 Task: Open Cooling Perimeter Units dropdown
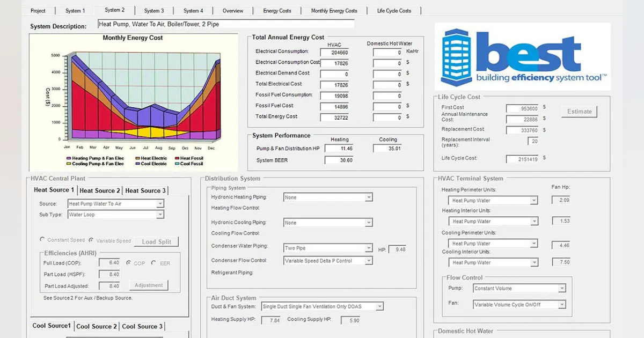tap(533, 244)
